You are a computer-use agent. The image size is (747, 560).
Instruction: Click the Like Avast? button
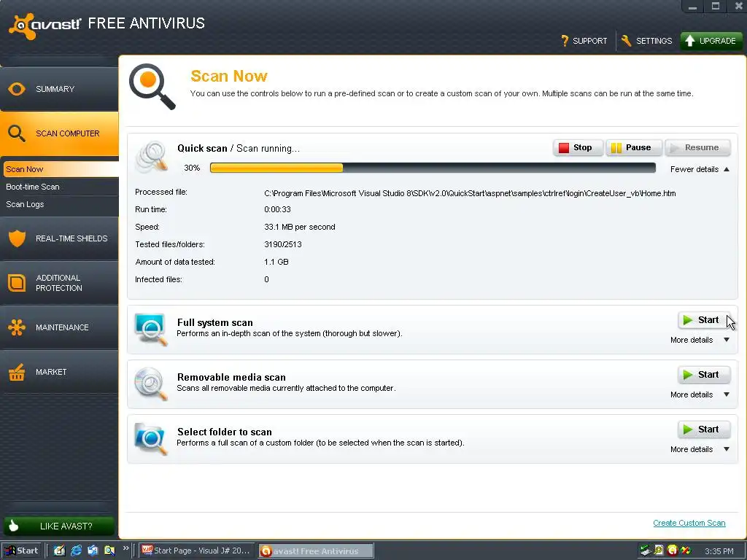point(59,526)
